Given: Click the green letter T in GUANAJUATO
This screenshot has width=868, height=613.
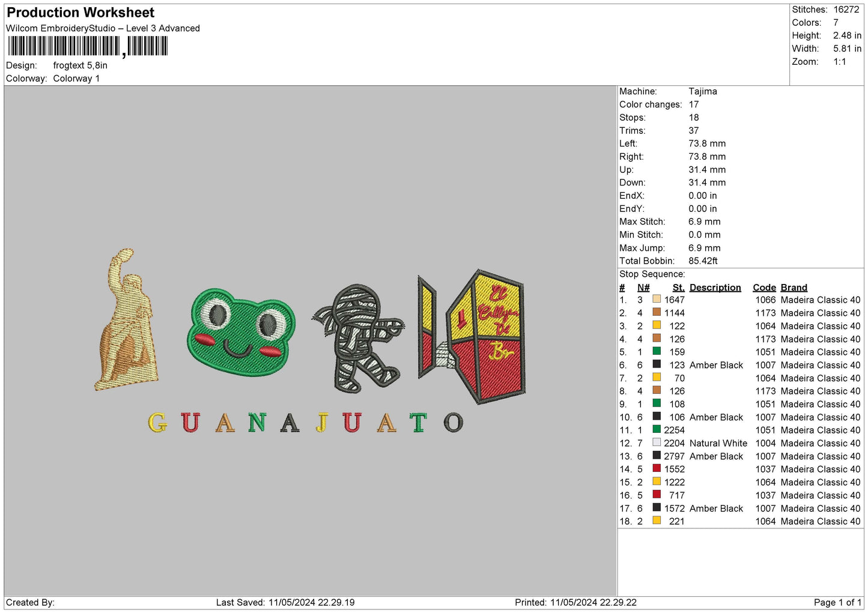Looking at the screenshot, I should pyautogui.click(x=419, y=423).
